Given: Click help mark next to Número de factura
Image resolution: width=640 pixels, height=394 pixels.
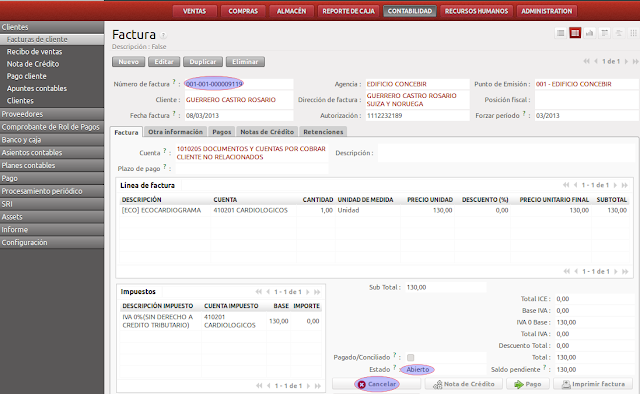Looking at the screenshot, I should (x=174, y=82).
